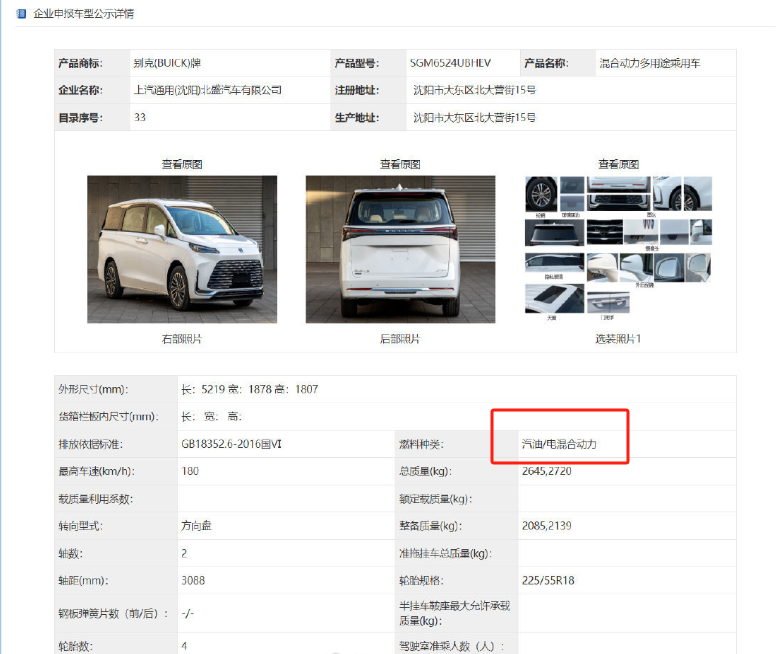This screenshot has height=654, width=782.
Task: Select wheelbase value 3088
Action: pyautogui.click(x=193, y=580)
